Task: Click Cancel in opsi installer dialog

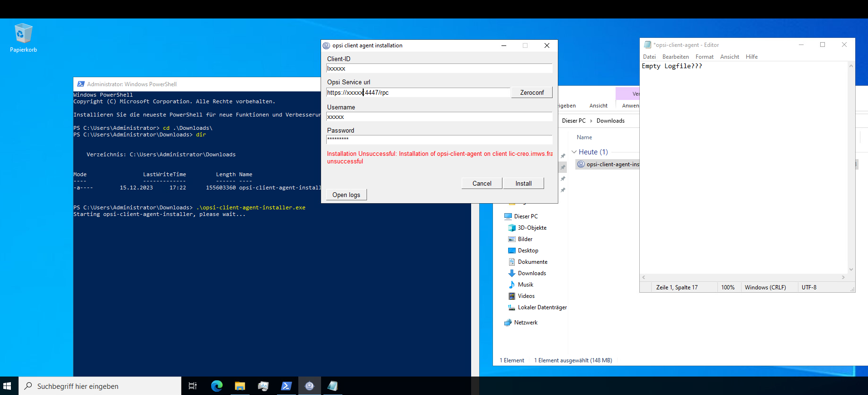Action: pos(482,183)
